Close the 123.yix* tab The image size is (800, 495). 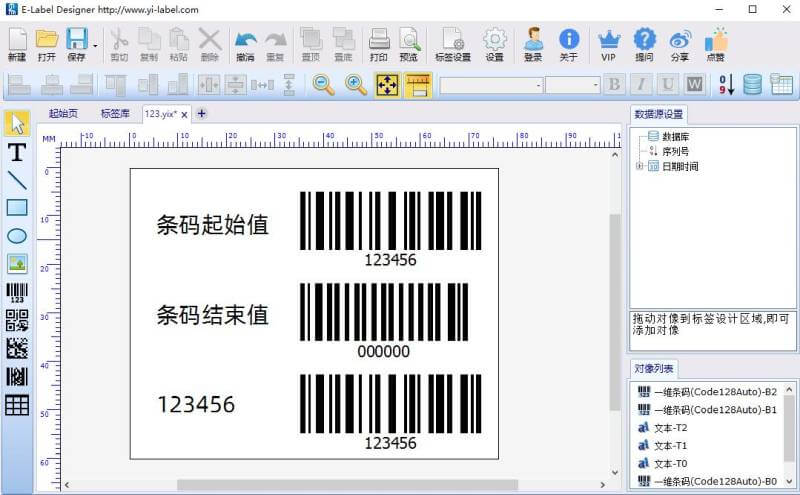[x=184, y=115]
